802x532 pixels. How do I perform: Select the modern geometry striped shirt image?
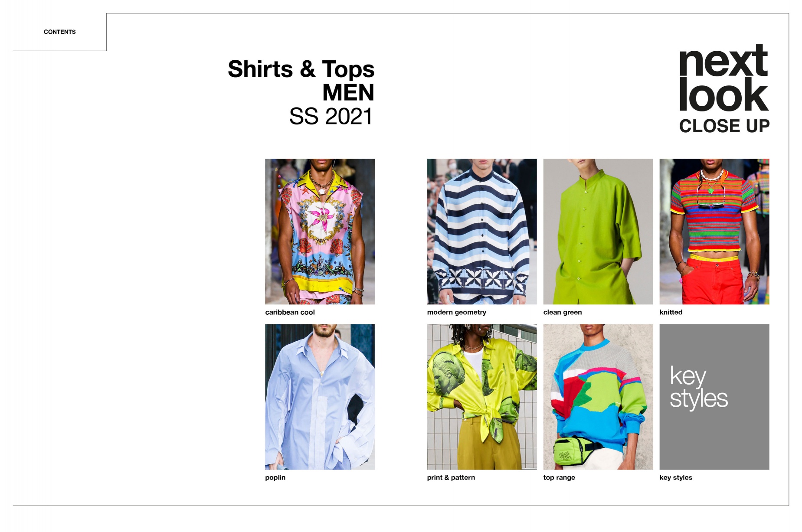pos(481,232)
